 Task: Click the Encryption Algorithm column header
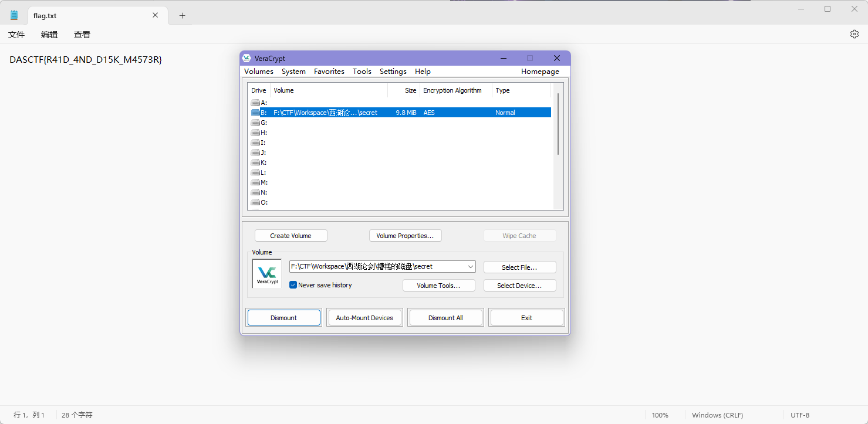point(452,90)
